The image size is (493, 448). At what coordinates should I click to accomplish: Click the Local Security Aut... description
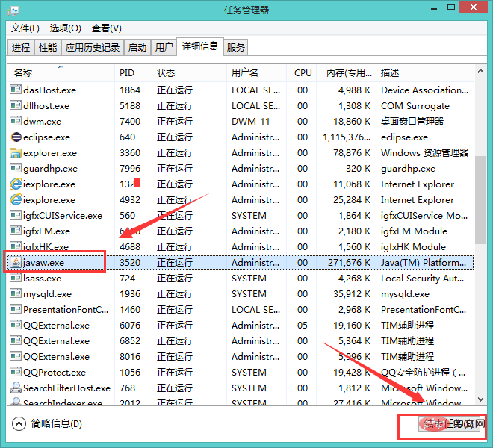(x=422, y=279)
